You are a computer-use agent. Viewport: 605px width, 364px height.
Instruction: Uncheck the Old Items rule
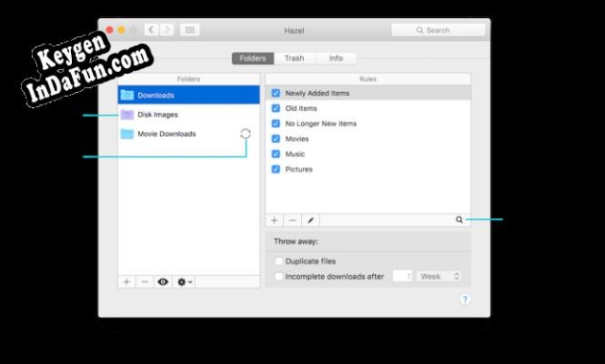(x=275, y=108)
